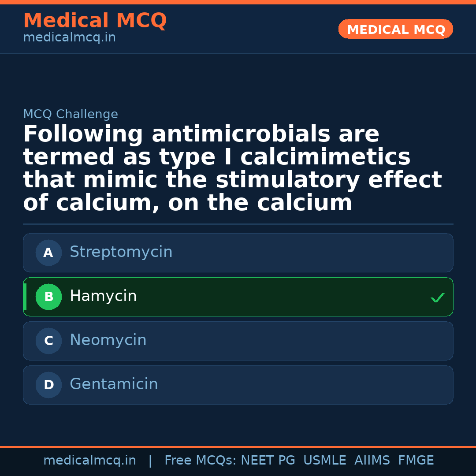Click the orange MEDICAL MCQ badge
Viewport: 476px width, 476px height.
click(395, 30)
